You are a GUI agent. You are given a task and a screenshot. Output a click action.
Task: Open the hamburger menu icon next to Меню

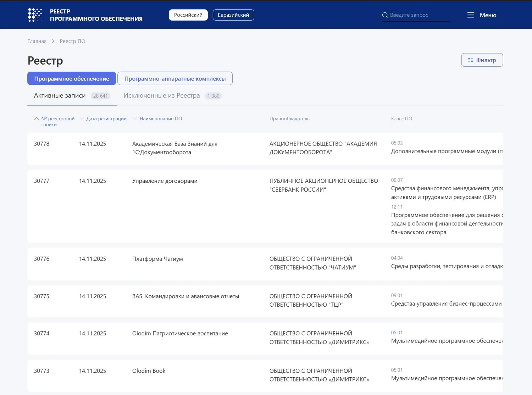click(471, 15)
